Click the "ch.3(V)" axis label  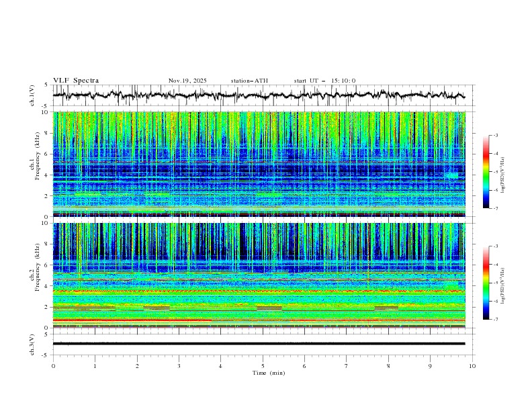point(32,345)
